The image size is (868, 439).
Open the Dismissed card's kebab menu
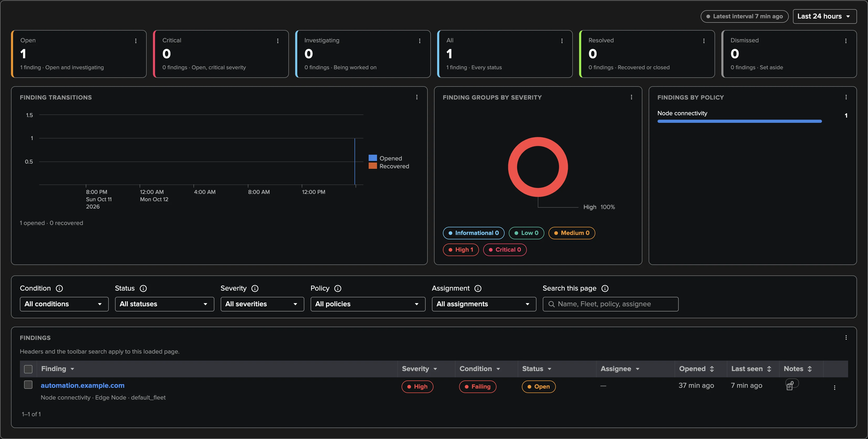click(846, 41)
